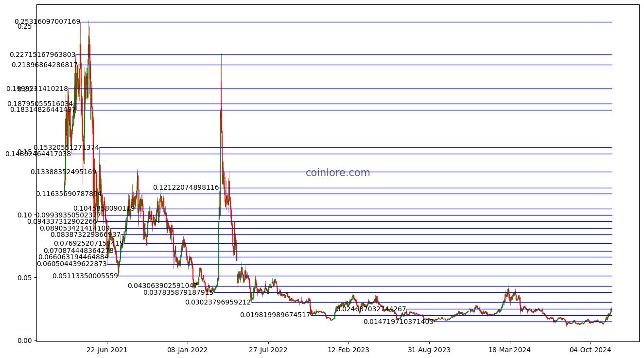Select price level label 0.060504439622873
644x358 pixels.
[72, 264]
